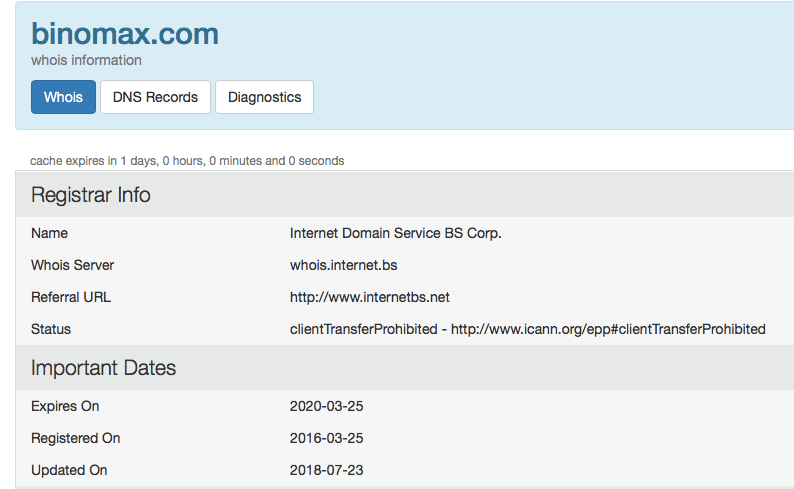Click the Registrar Info section header
This screenshot has height=489, width=794.
pyautogui.click(x=91, y=195)
